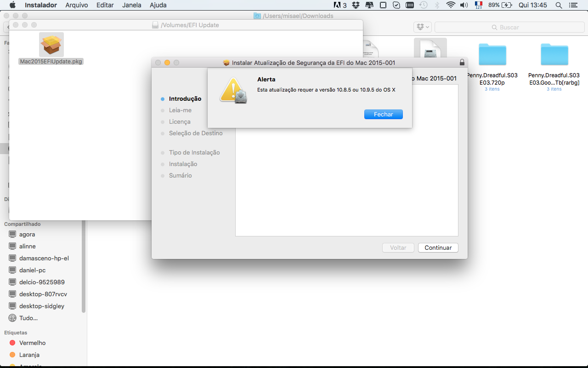Open the Wi-Fi status menu icon

451,5
